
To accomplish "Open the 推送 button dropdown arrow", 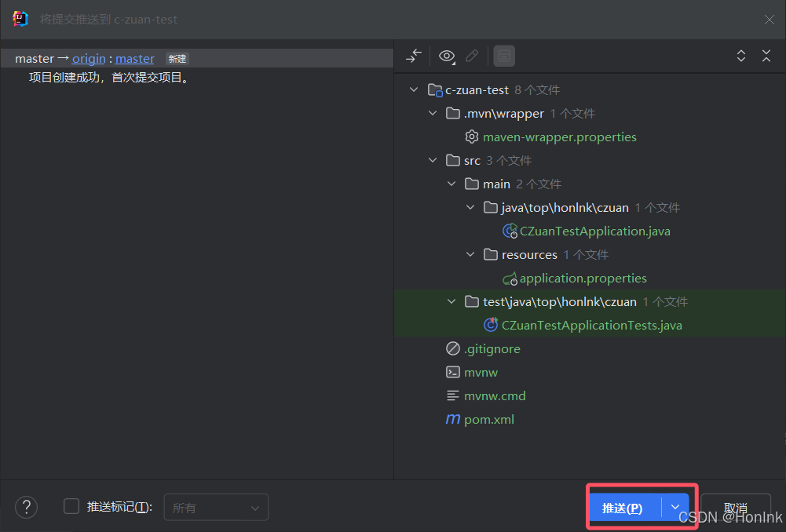I will point(675,508).
